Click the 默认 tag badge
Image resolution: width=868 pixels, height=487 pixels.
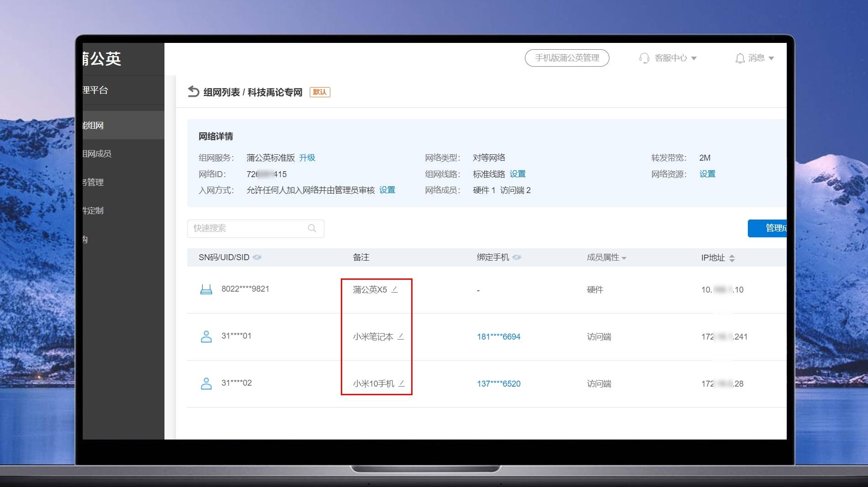coord(320,92)
